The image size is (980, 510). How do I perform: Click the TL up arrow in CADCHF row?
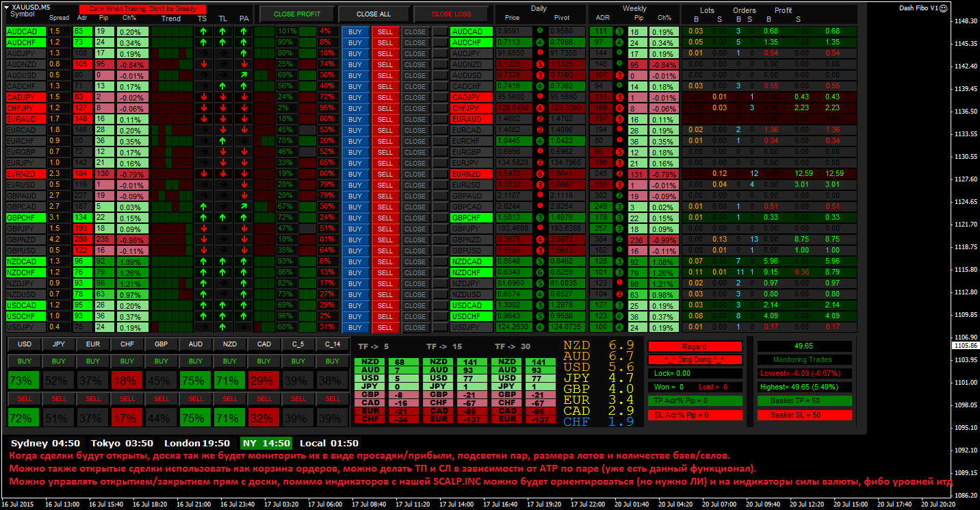(x=223, y=86)
